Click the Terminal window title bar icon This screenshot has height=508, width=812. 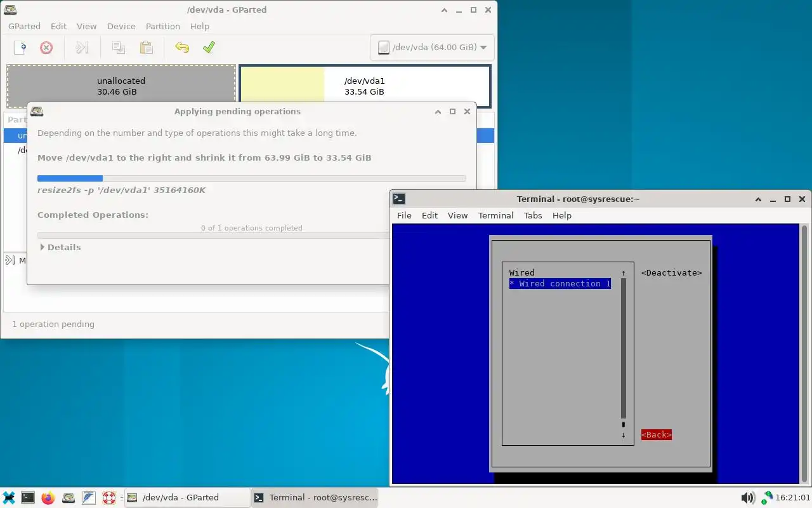[x=399, y=199]
